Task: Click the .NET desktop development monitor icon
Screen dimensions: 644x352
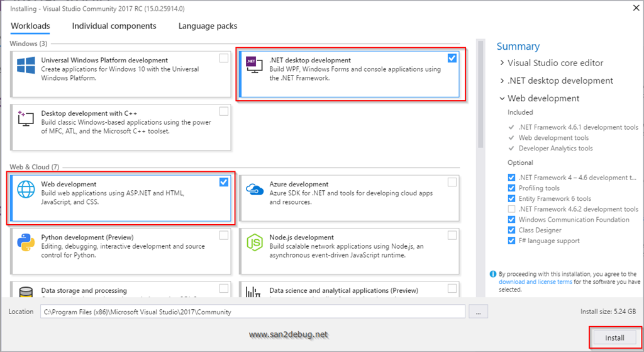Action: click(x=254, y=65)
